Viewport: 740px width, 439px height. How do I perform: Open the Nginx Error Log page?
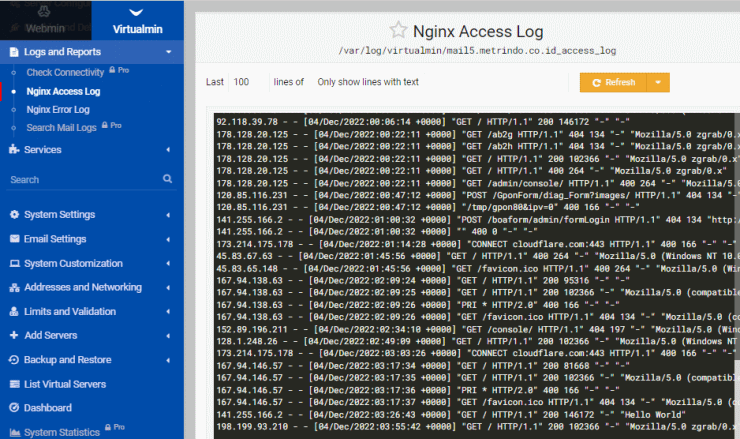coord(58,110)
